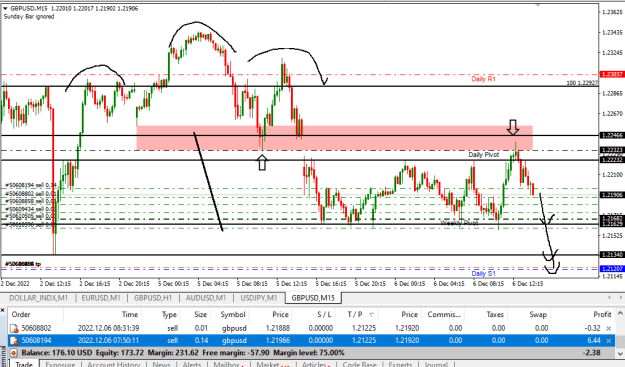
Task: Open the Trade terminal tab
Action: [x=24, y=364]
